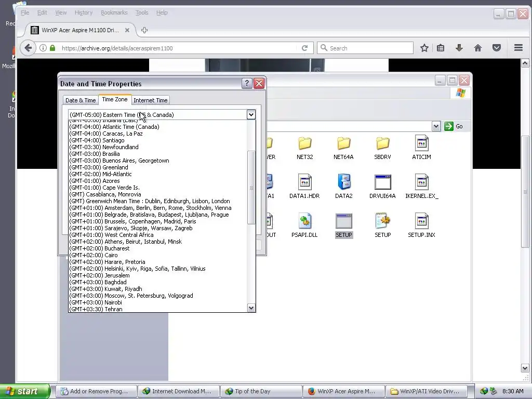Screen dimensions: 532x399
Task: Open the Internet Time tab
Action: [x=150, y=100]
